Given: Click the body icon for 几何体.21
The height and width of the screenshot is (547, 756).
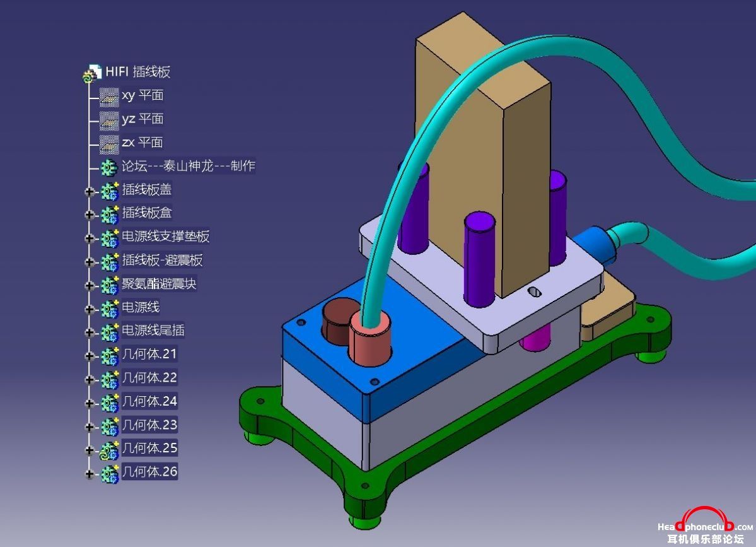Looking at the screenshot, I should (110, 356).
